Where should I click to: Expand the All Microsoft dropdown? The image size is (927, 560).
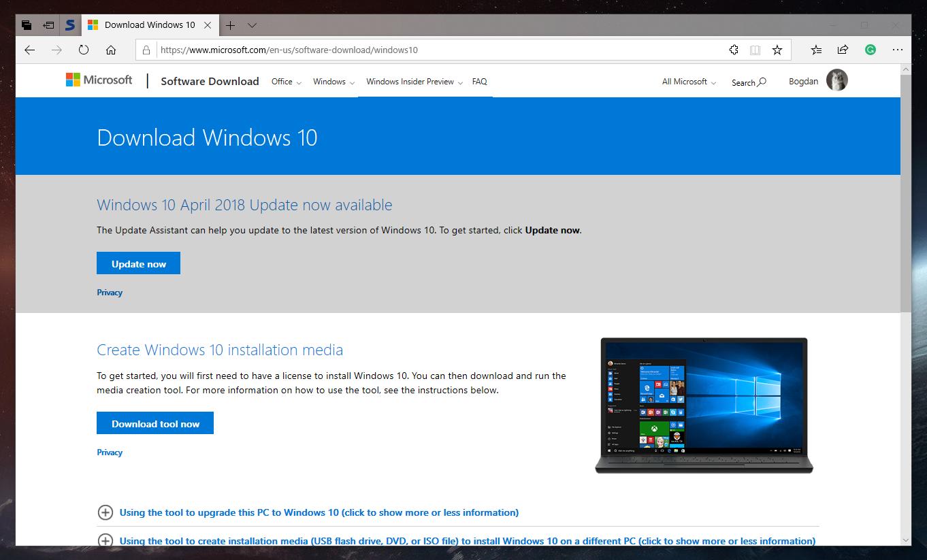(x=689, y=82)
